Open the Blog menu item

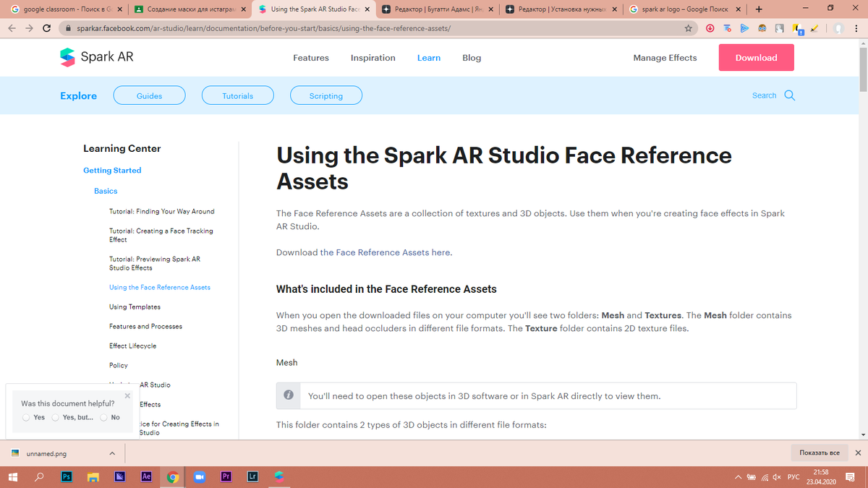tap(472, 58)
